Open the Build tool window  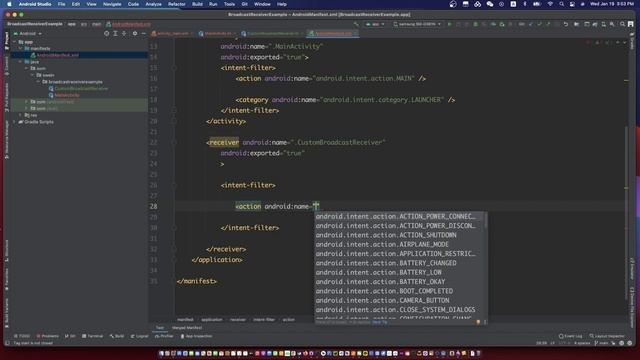coord(117,336)
